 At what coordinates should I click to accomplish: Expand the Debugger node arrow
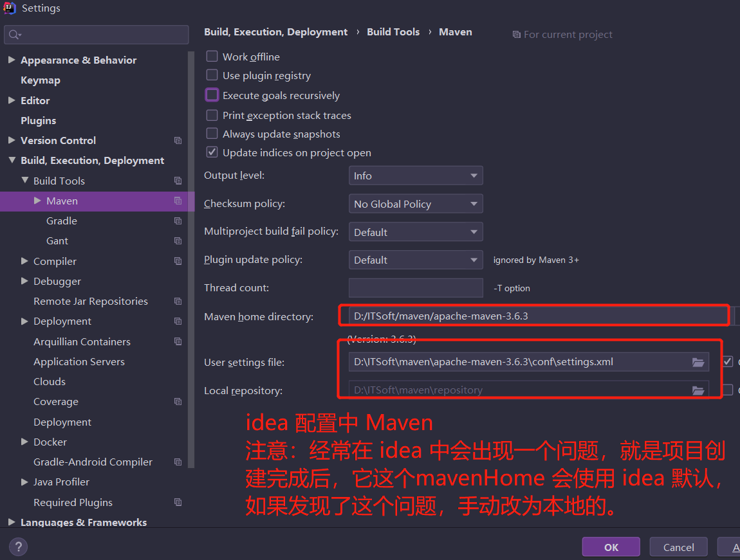pos(25,281)
